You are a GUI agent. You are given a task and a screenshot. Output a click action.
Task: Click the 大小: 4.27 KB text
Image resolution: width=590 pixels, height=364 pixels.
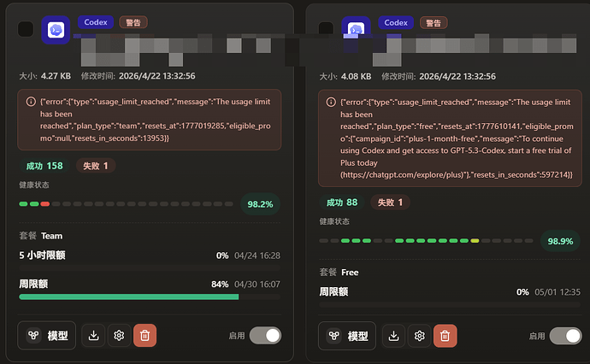click(x=44, y=76)
